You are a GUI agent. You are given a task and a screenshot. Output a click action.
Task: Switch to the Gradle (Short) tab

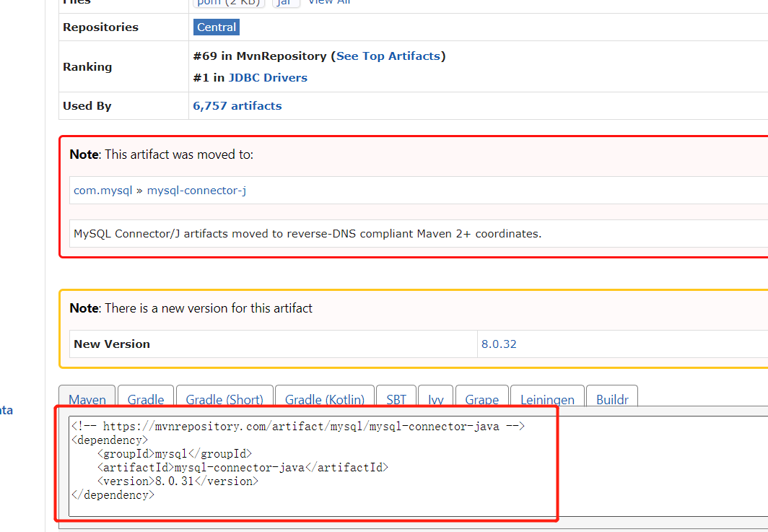[x=224, y=398]
